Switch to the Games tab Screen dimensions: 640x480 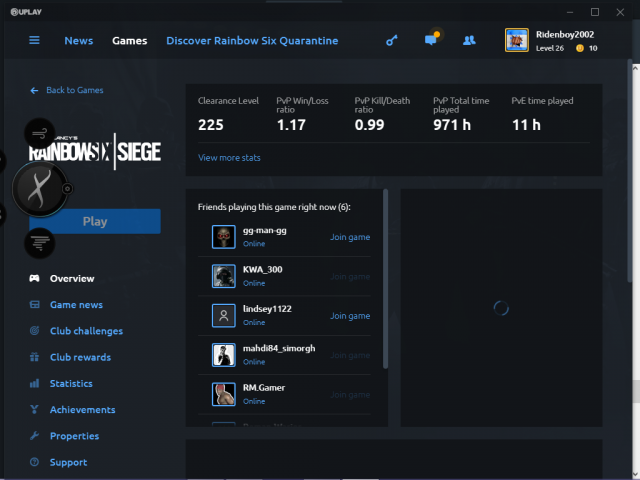tap(130, 40)
